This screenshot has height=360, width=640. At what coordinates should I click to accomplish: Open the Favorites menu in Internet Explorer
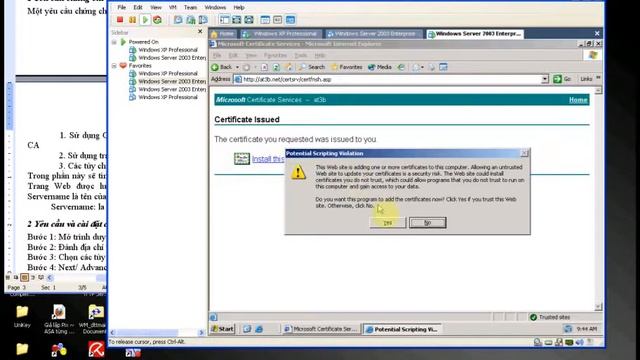(x=275, y=55)
